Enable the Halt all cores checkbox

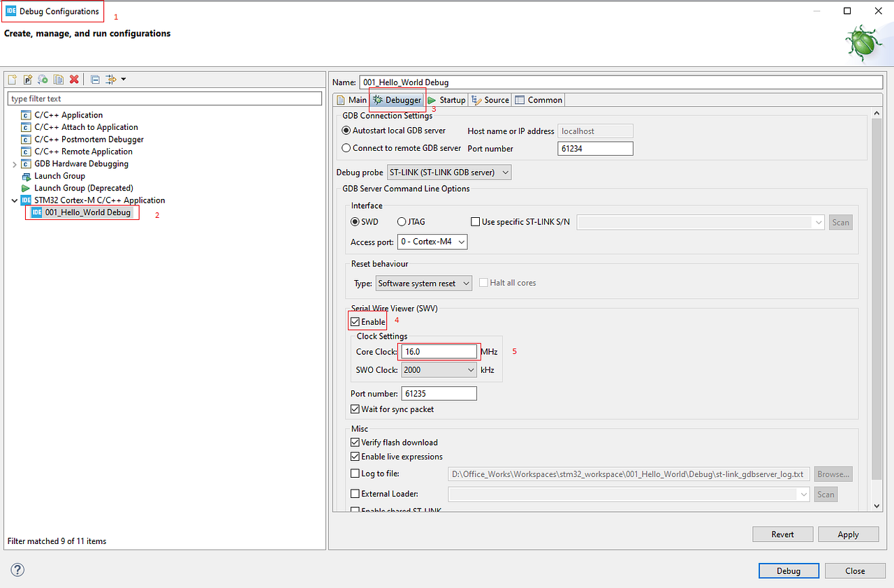point(483,282)
